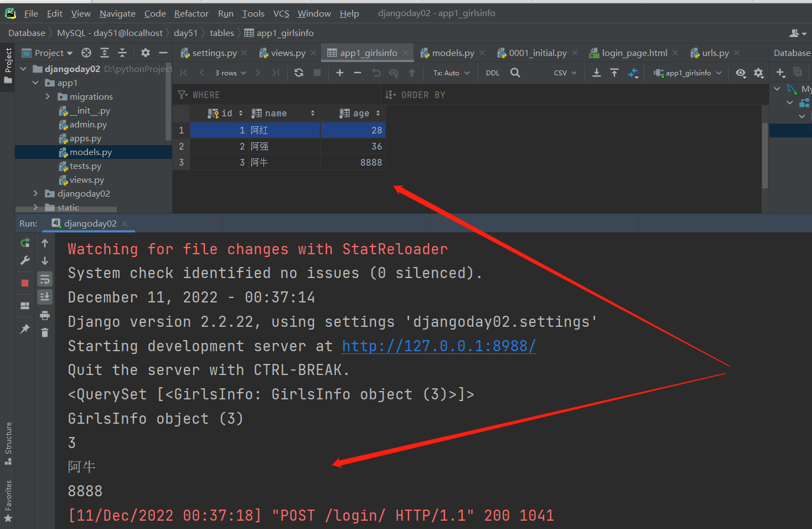Collapse all nodes in Project panel
This screenshot has height=529, width=812.
(122, 53)
